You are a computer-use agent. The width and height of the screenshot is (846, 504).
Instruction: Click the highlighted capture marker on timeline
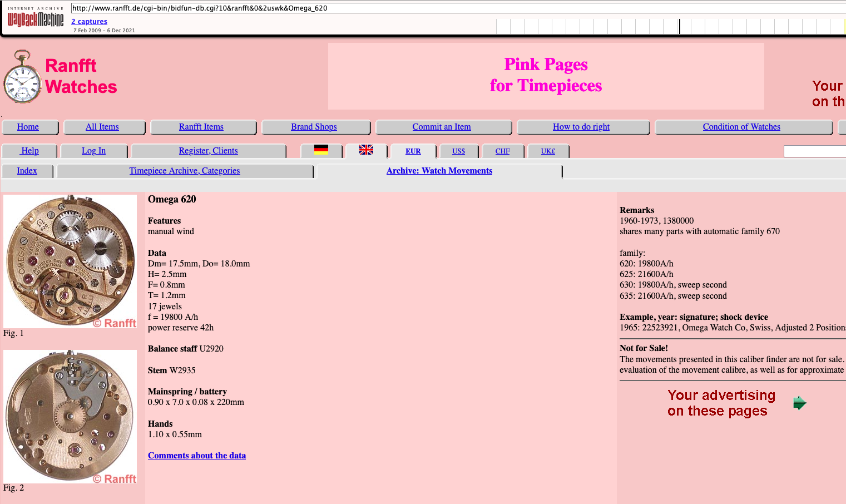click(x=679, y=26)
